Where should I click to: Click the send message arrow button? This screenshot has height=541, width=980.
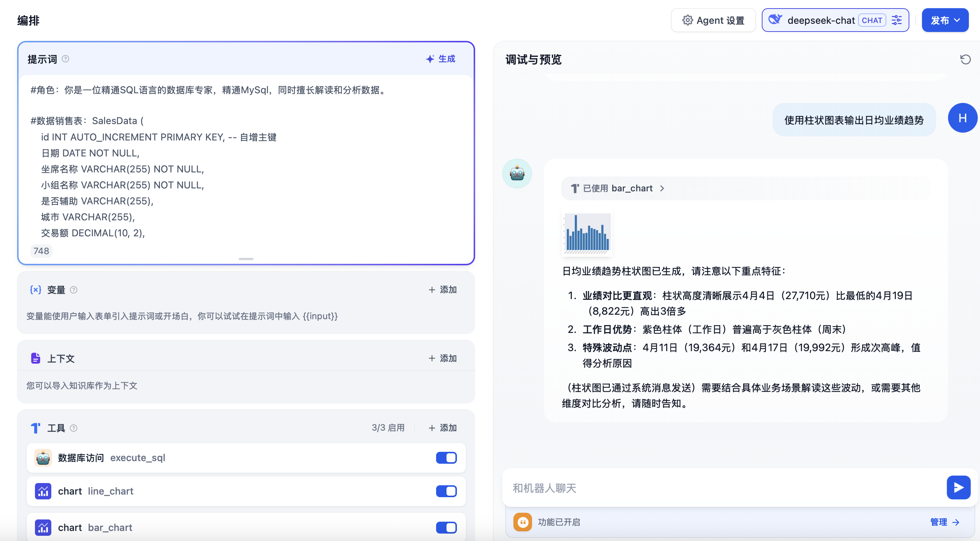[958, 487]
